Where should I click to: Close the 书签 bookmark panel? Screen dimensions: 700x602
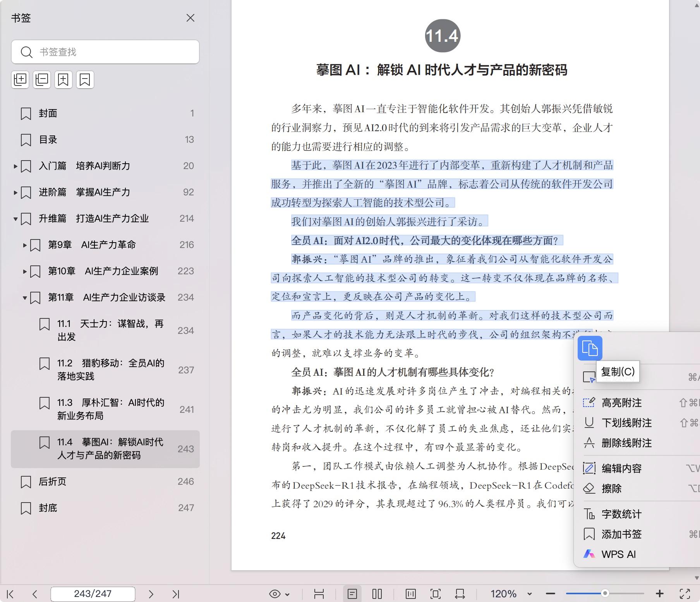190,18
